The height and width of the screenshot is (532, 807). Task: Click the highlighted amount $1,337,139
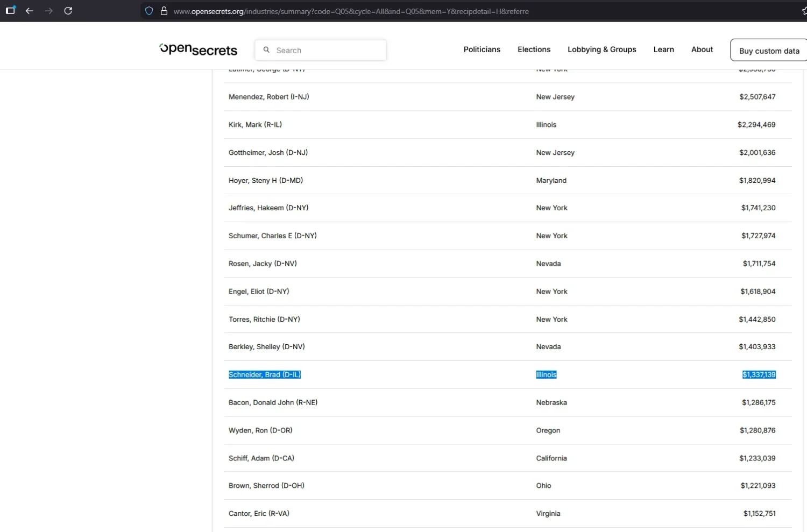tap(759, 375)
